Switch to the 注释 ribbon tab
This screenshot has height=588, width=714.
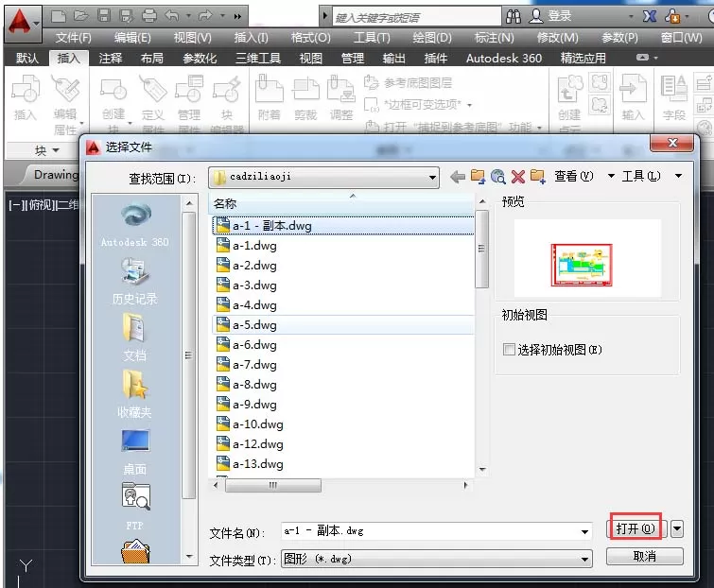(111, 59)
